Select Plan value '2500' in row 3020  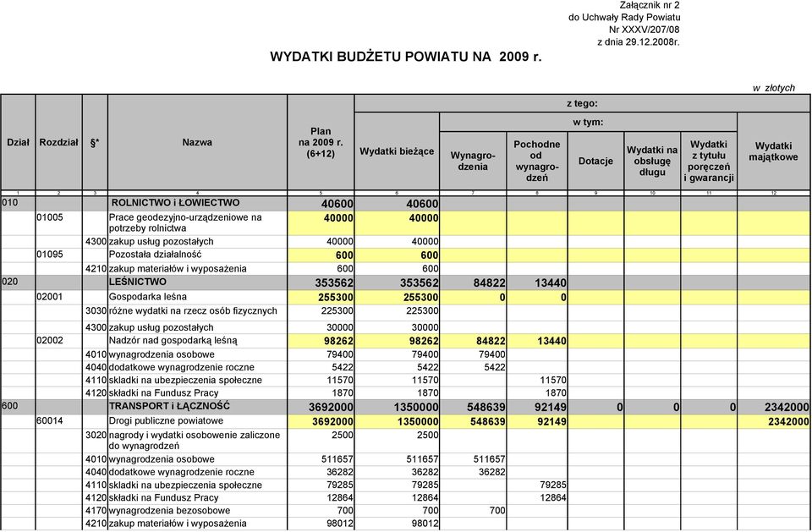[343, 435]
